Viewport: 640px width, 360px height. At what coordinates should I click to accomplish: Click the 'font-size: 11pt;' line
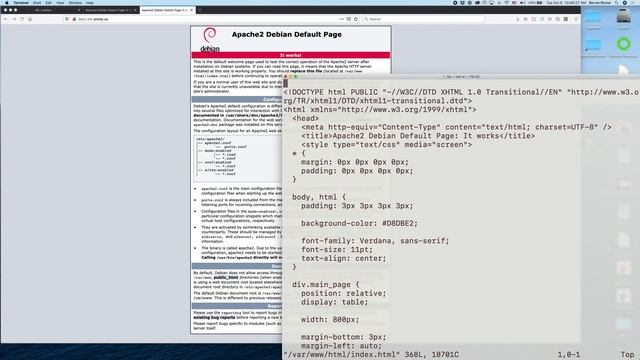point(337,250)
